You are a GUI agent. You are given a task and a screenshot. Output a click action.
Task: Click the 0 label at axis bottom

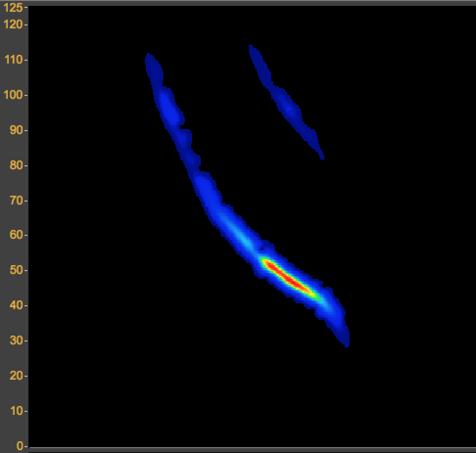20,446
